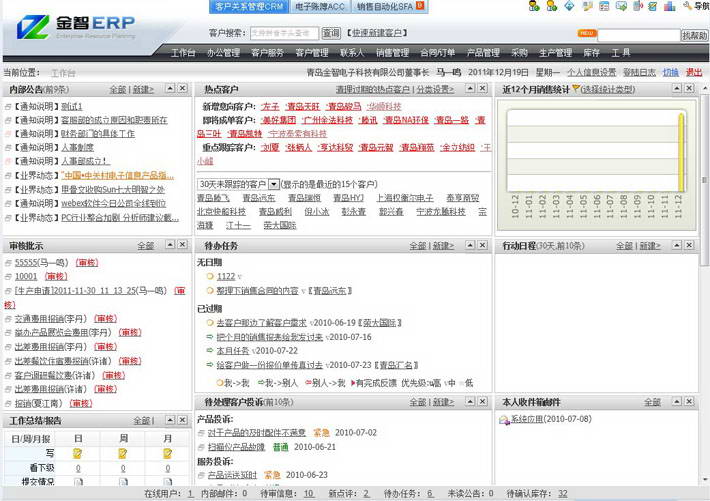Image resolution: width=710 pixels, height=501 pixels.
Task: Click the yellow notes icon in top toolbar
Action: click(587, 6)
